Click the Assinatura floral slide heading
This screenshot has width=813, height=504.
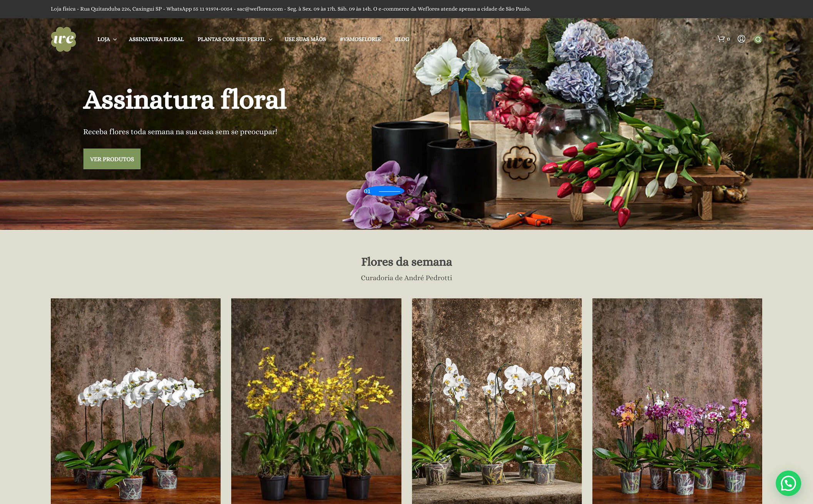[x=185, y=100]
